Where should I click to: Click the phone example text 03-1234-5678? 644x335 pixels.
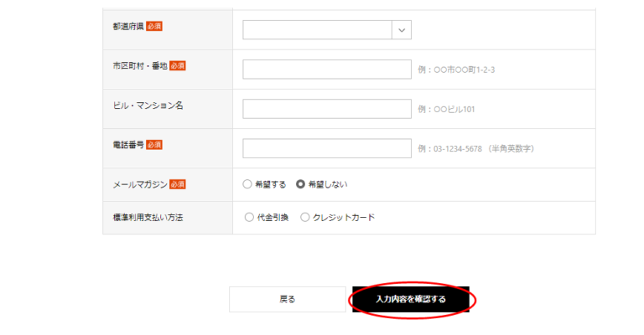tap(461, 149)
